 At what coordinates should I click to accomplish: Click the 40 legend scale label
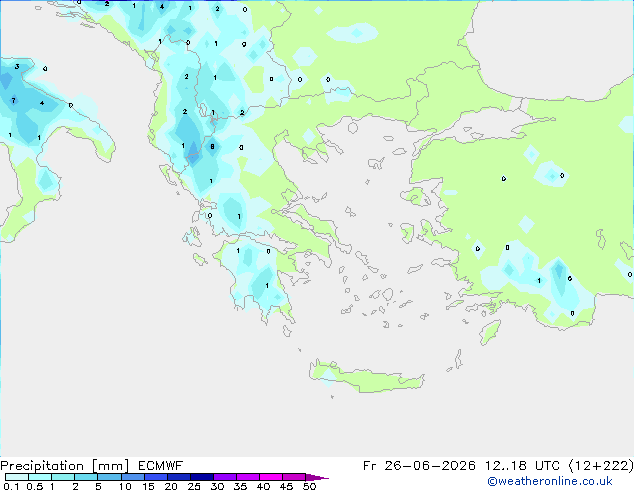[x=263, y=486]
